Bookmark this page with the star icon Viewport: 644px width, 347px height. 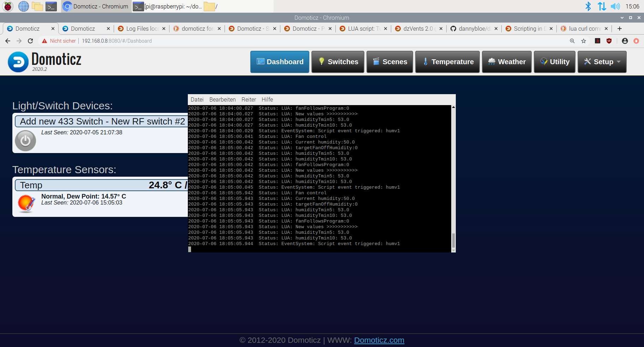pos(584,41)
